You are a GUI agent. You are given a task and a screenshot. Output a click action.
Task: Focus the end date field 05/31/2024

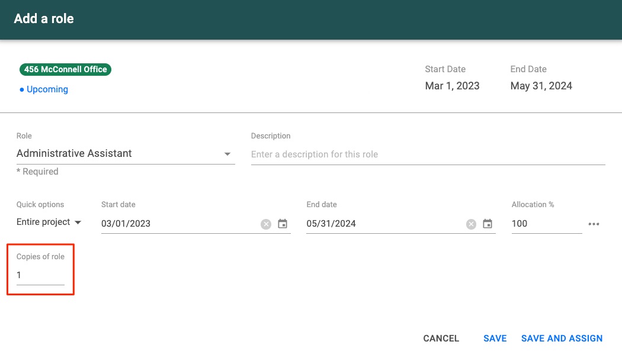pyautogui.click(x=382, y=224)
